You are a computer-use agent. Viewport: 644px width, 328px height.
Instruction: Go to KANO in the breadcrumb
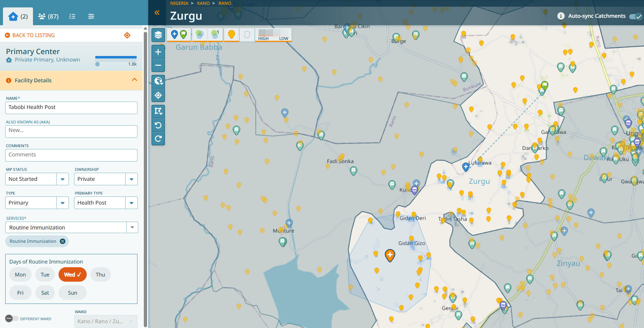[203, 3]
